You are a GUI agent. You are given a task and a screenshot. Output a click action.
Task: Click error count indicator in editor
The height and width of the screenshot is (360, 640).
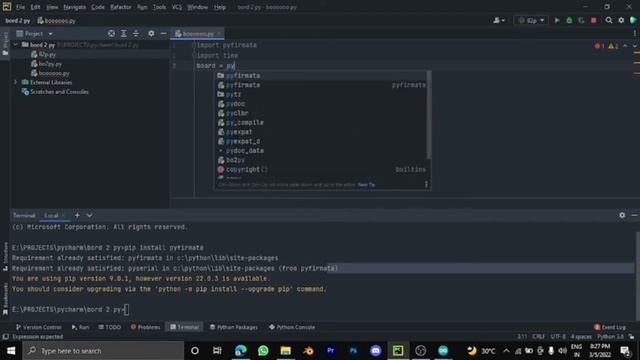pyautogui.click(x=600, y=46)
